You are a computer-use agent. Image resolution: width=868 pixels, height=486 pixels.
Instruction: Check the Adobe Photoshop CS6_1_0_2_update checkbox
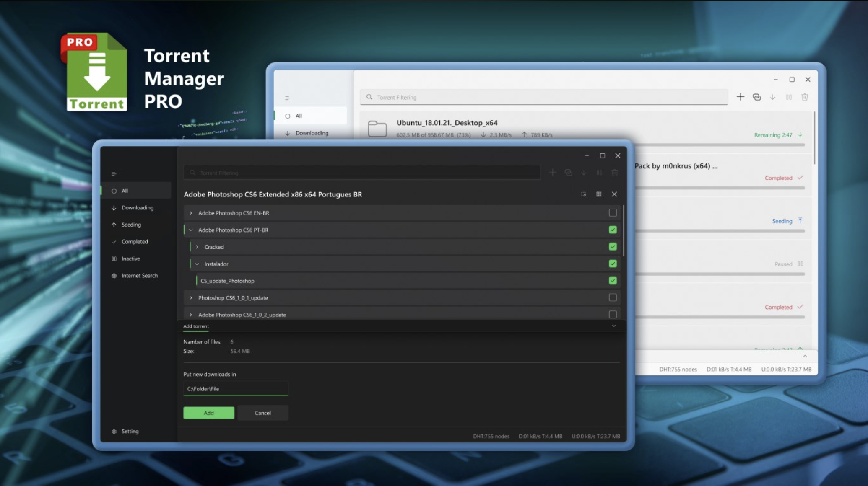click(x=613, y=315)
